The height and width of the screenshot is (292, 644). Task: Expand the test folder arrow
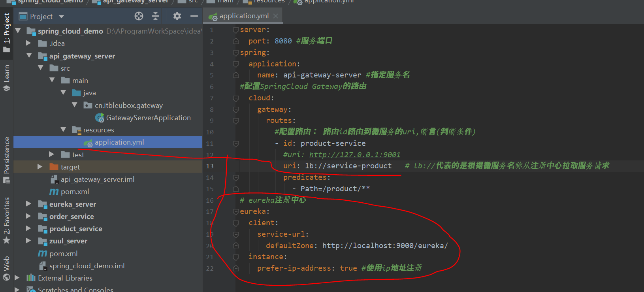click(51, 154)
